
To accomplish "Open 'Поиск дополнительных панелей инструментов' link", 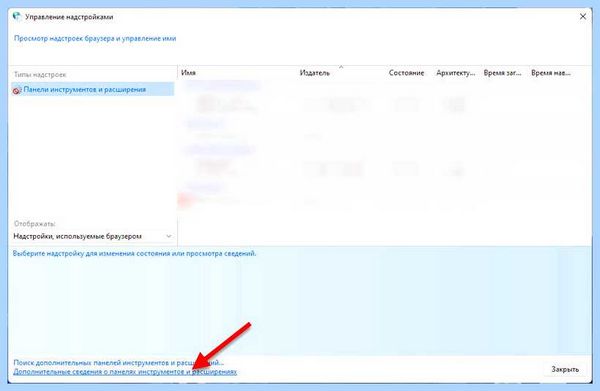I will tap(119, 362).
